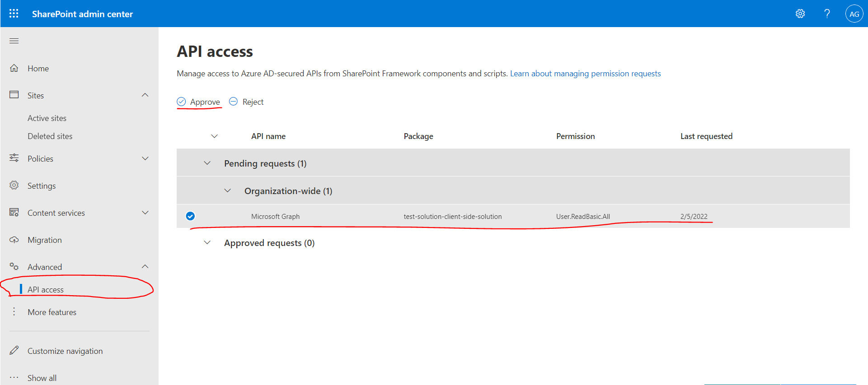This screenshot has width=868, height=385.
Task: Click the help question mark icon
Action: [x=827, y=14]
